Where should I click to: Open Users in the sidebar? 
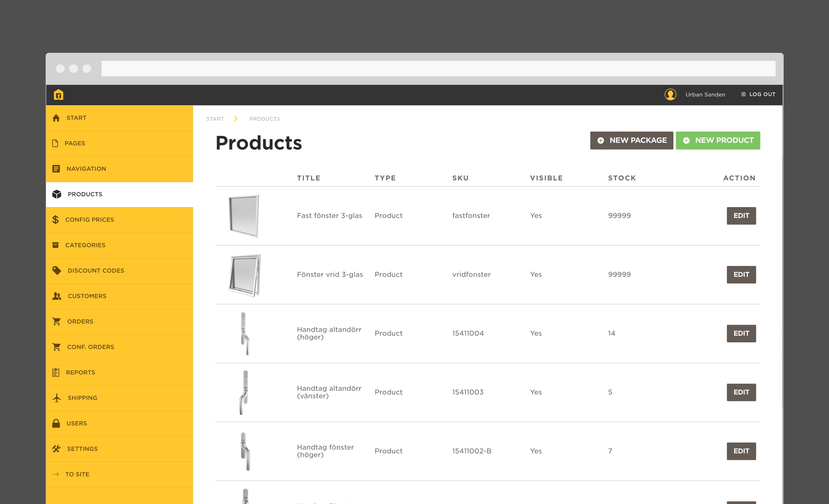(120, 423)
